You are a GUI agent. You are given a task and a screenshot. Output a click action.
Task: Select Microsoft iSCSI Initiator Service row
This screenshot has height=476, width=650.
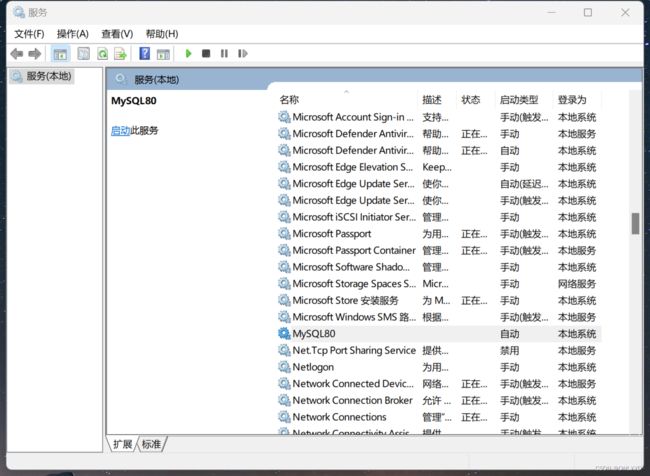pos(439,217)
